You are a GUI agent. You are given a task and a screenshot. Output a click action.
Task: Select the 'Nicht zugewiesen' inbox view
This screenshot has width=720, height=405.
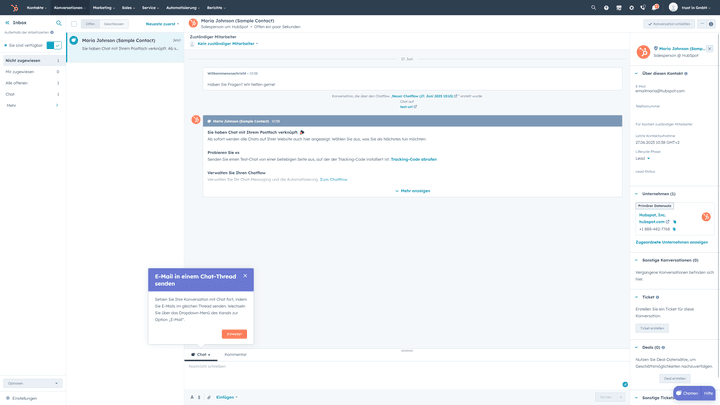pyautogui.click(x=33, y=61)
